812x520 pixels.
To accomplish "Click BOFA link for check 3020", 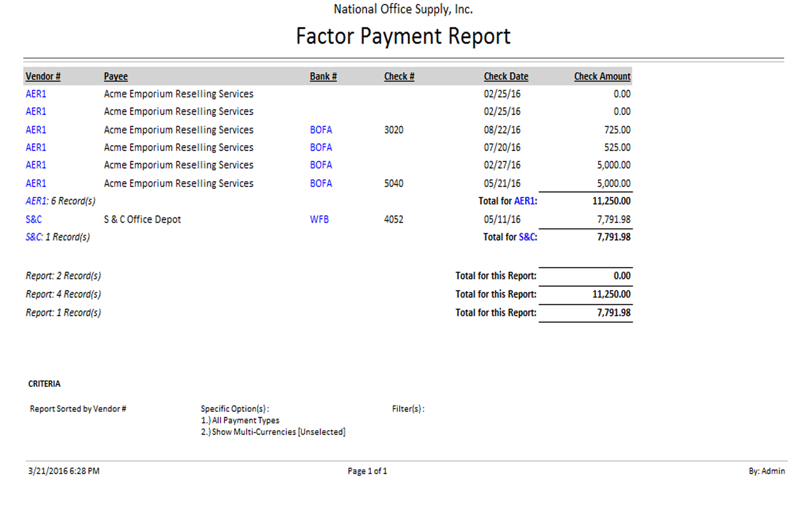I will click(x=321, y=130).
